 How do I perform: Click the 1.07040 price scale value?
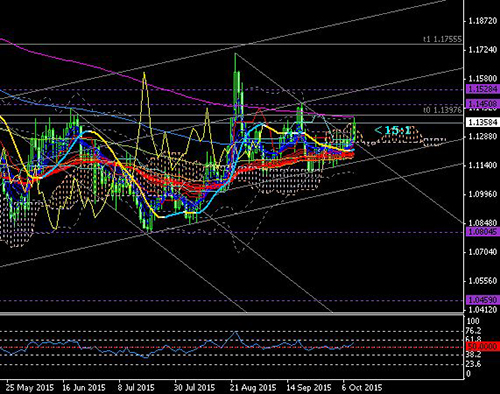(483, 252)
